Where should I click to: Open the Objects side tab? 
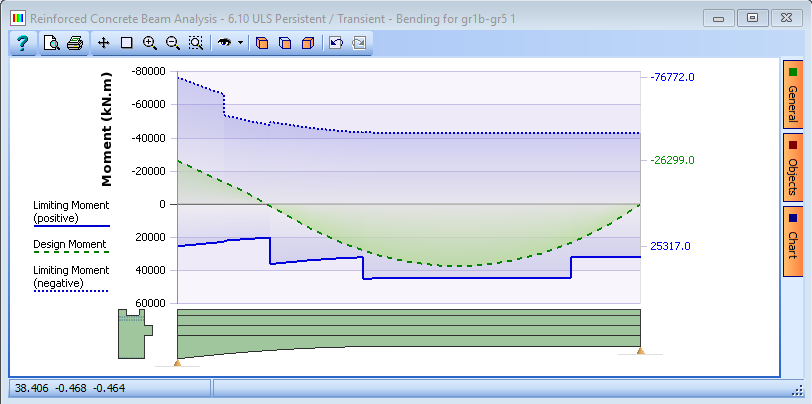[x=792, y=167]
